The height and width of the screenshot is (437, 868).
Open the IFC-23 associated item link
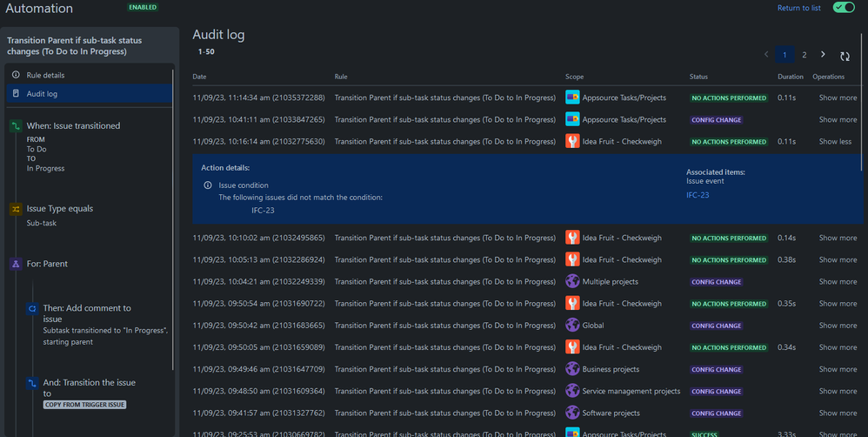coord(698,195)
